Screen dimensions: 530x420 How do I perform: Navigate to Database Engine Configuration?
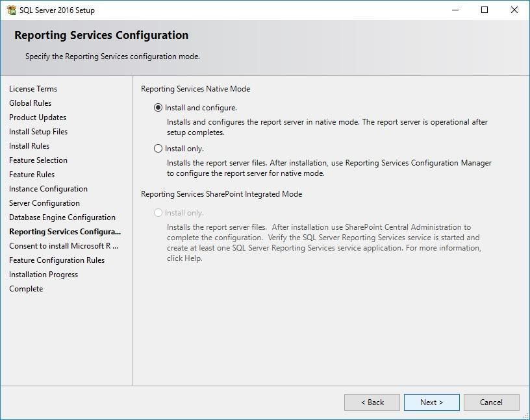coord(62,217)
